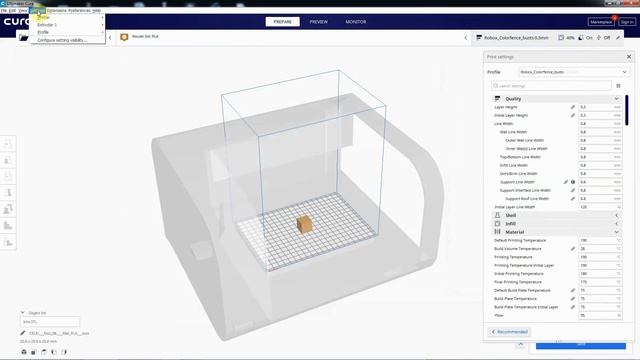The width and height of the screenshot is (640, 360).
Task: Collapse the Quality settings category
Action: pos(557,99)
